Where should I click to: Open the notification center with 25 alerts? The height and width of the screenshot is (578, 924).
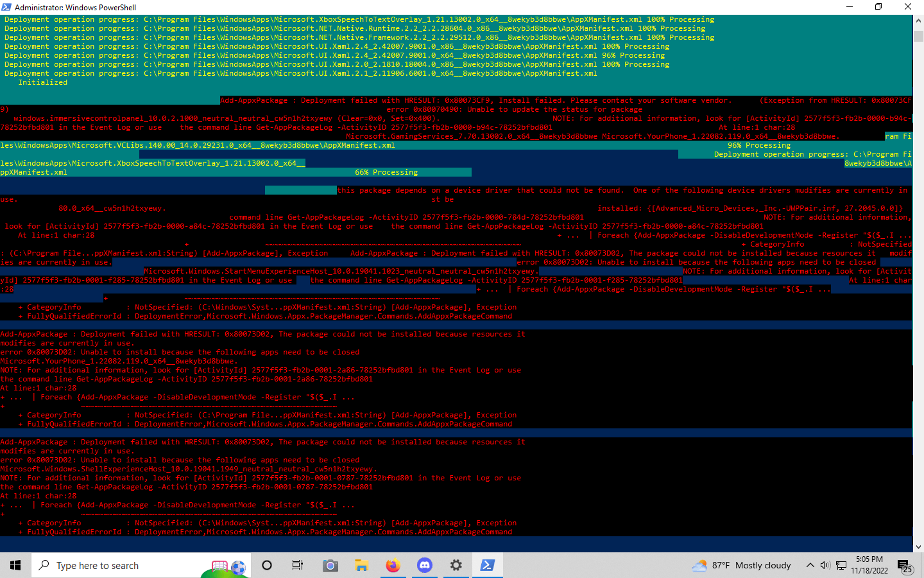905,566
